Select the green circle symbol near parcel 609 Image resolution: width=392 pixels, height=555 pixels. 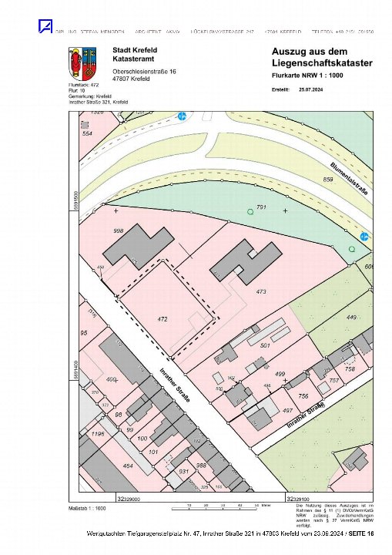click(352, 249)
